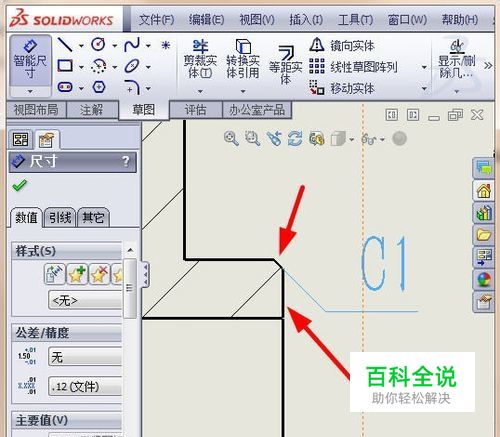Open the 插入(I) menu

[306, 20]
